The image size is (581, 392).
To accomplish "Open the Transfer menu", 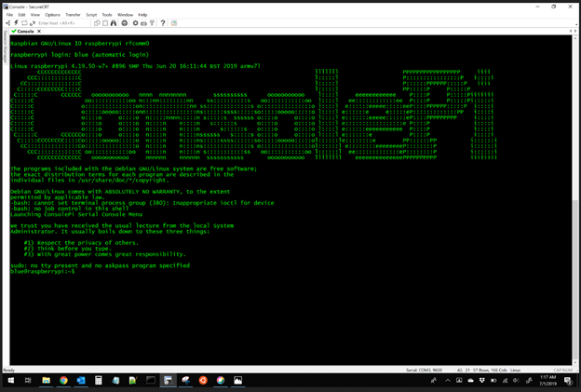I will click(73, 15).
